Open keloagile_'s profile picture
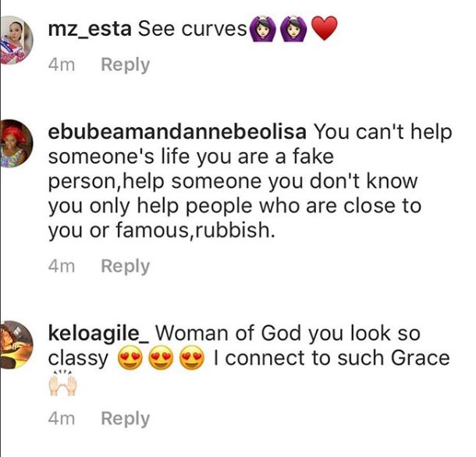The width and height of the screenshot is (476, 457). coord(16,345)
